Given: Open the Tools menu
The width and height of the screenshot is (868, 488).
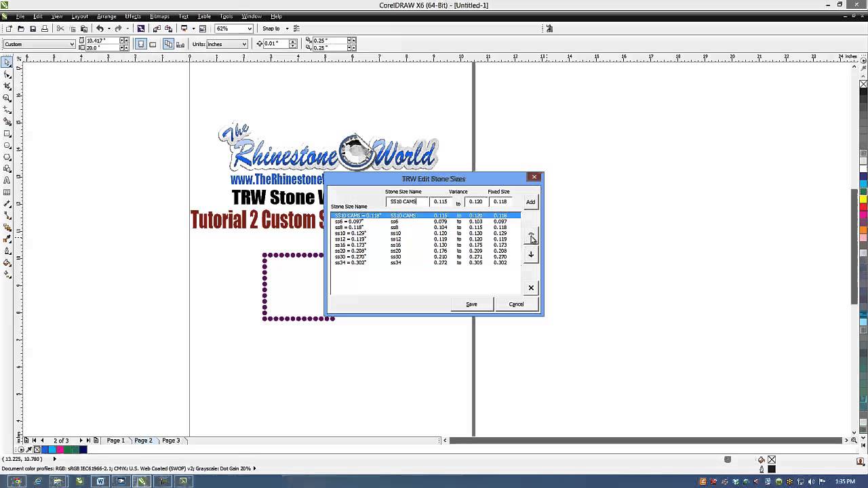Looking at the screenshot, I should (x=226, y=16).
